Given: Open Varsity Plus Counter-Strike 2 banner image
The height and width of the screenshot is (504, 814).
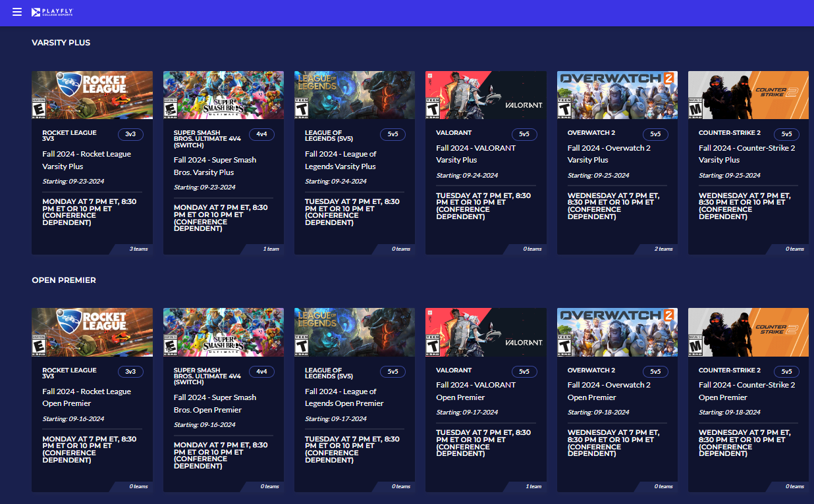Looking at the screenshot, I should coord(748,95).
